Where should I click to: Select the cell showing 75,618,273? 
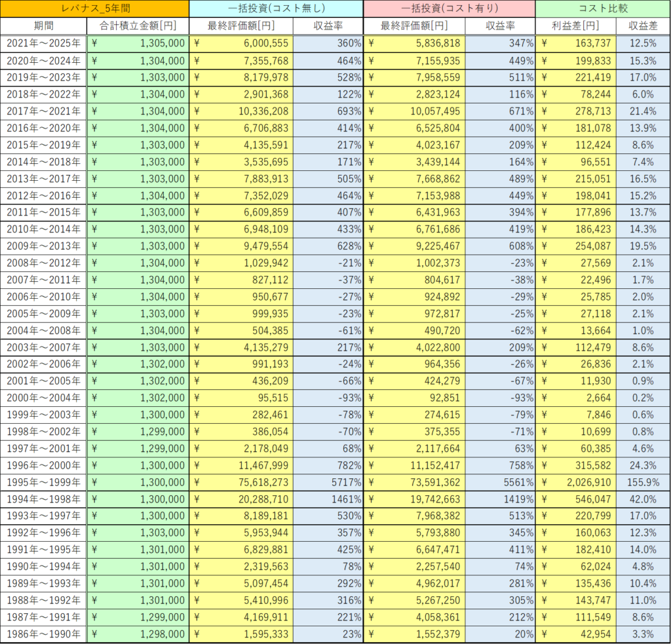point(241,482)
